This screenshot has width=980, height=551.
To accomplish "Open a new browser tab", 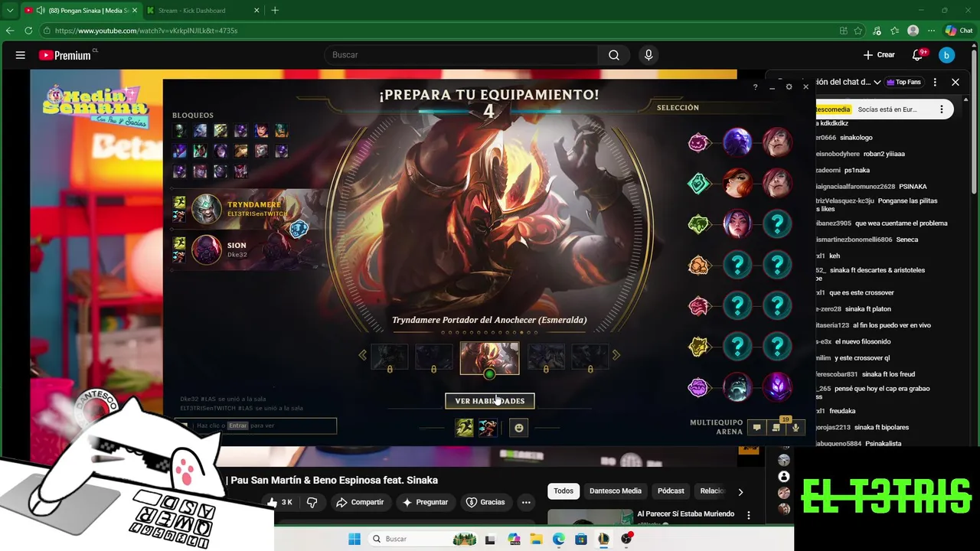I will (275, 11).
